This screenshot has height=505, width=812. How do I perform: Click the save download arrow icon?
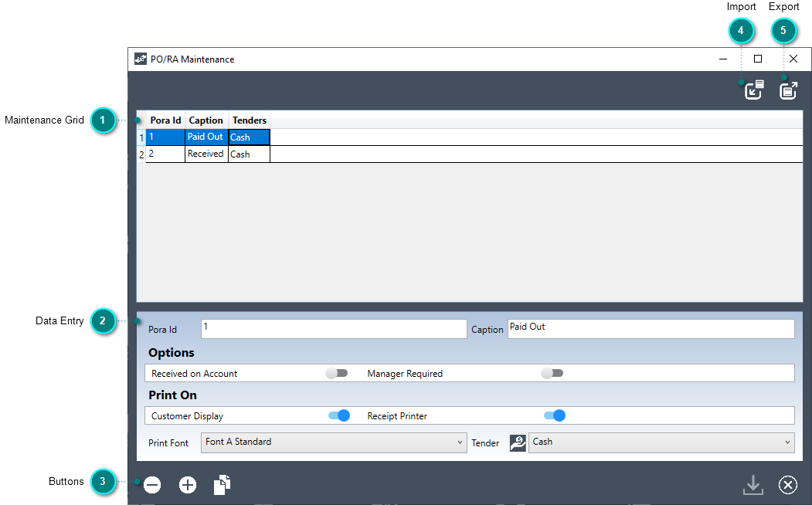[x=753, y=485]
